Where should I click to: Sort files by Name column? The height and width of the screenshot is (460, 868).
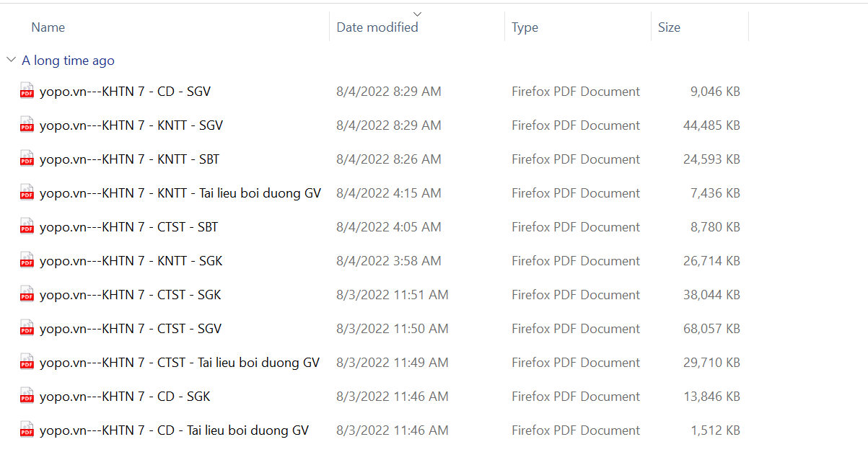(48, 27)
